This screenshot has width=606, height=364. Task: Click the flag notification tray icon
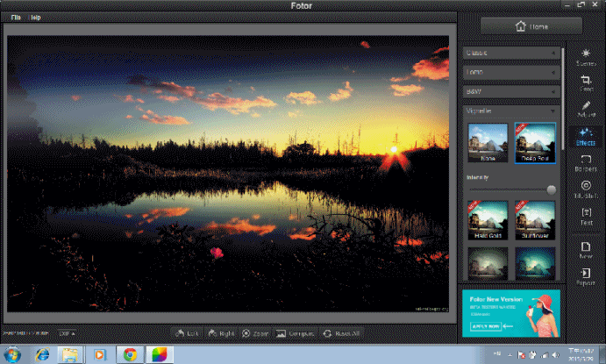[521, 354]
